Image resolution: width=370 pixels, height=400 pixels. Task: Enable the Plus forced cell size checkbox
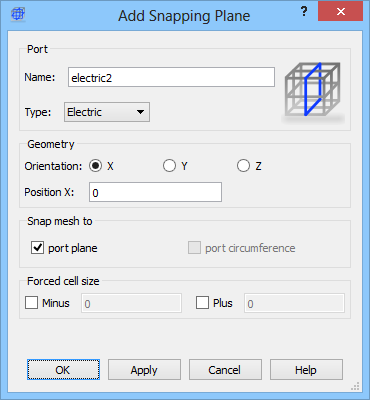point(202,303)
